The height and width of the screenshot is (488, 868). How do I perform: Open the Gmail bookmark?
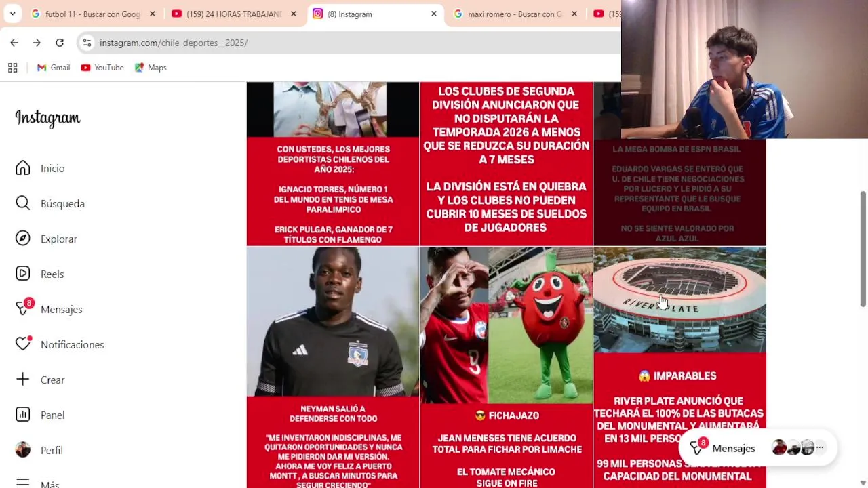[54, 68]
